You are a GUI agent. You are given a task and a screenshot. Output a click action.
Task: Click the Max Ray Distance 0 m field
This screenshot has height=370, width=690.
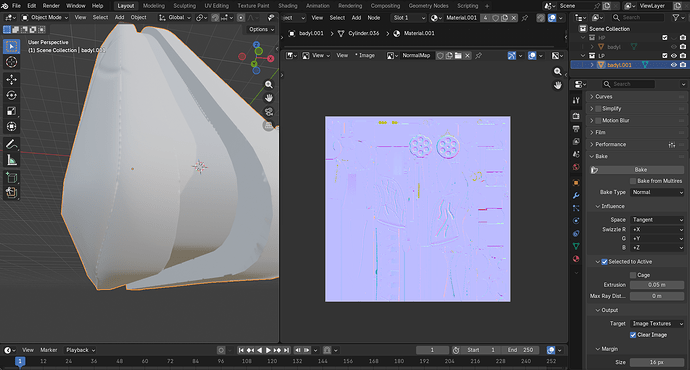657,296
